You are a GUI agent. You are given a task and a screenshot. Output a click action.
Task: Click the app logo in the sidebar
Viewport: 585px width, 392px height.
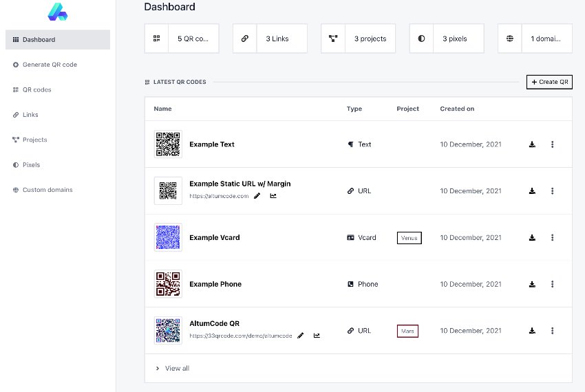pyautogui.click(x=58, y=11)
